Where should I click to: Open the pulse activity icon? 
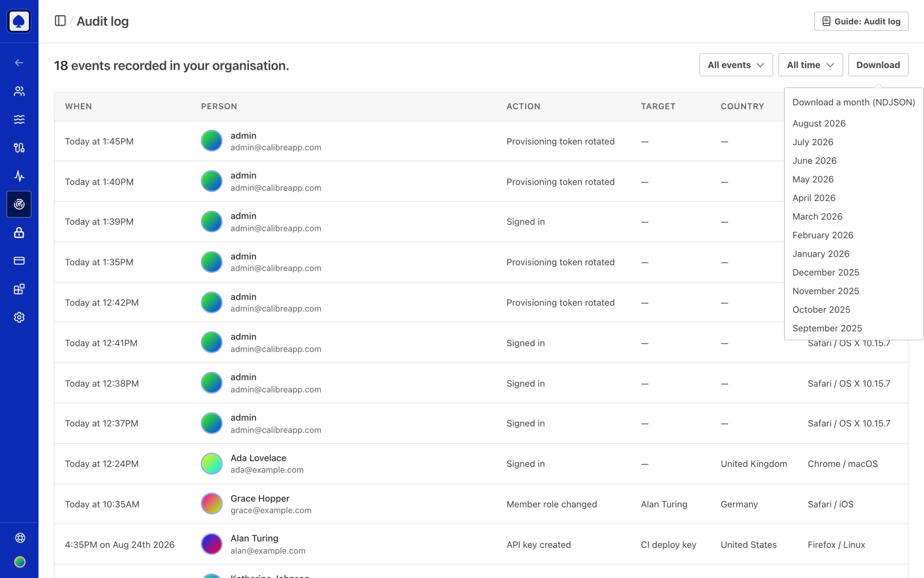coord(19,176)
